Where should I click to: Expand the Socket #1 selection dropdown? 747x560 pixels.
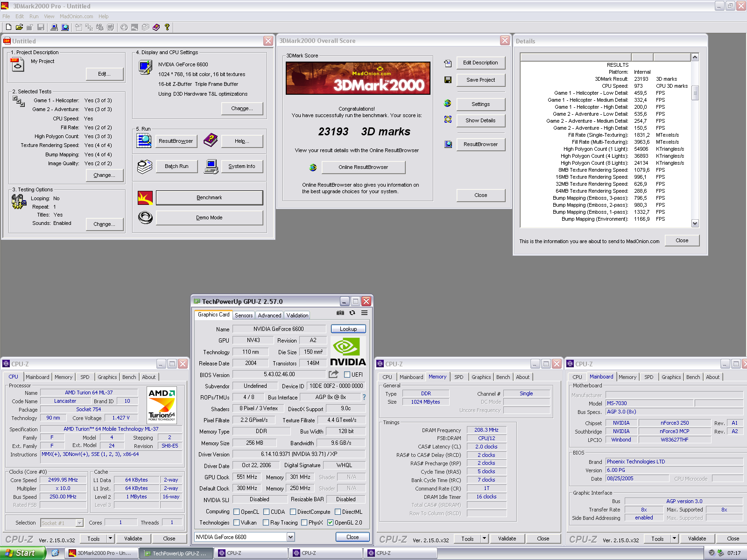[x=79, y=523]
